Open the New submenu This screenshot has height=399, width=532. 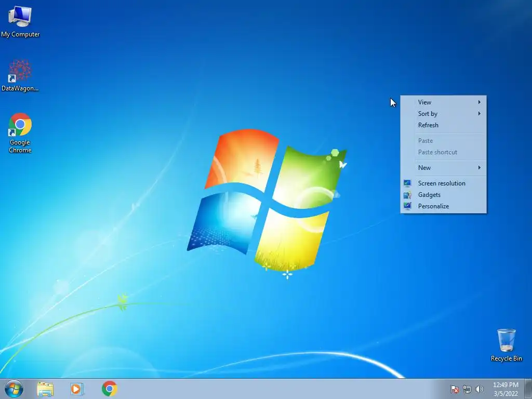(x=444, y=168)
